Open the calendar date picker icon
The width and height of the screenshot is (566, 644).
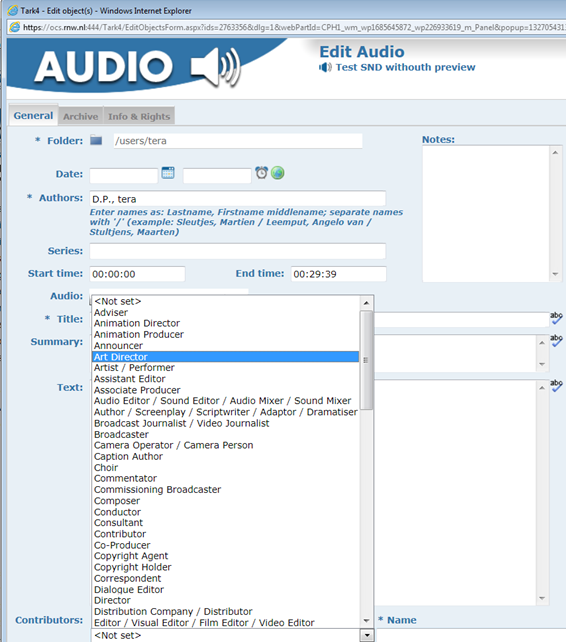168,173
